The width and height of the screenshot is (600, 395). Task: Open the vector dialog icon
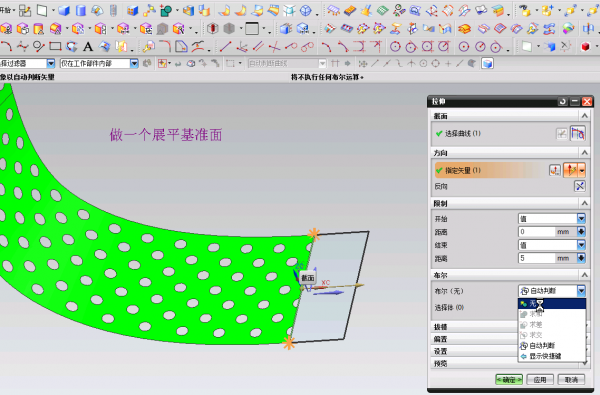coord(555,170)
